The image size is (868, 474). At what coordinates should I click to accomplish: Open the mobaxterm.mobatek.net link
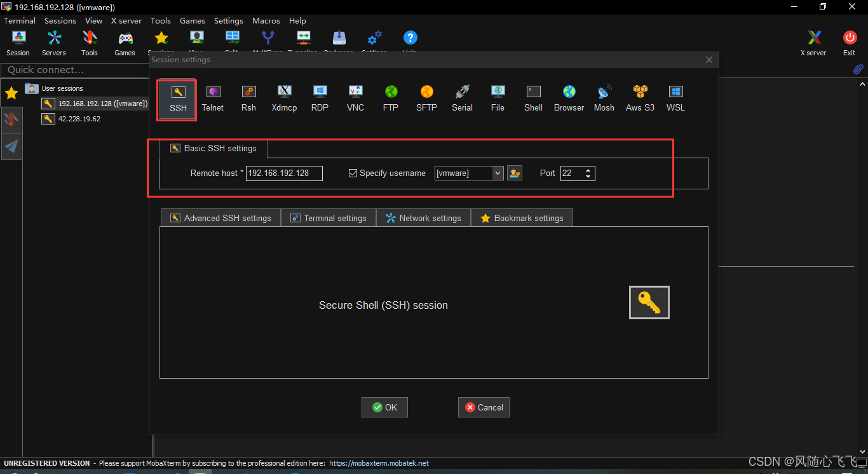click(379, 463)
